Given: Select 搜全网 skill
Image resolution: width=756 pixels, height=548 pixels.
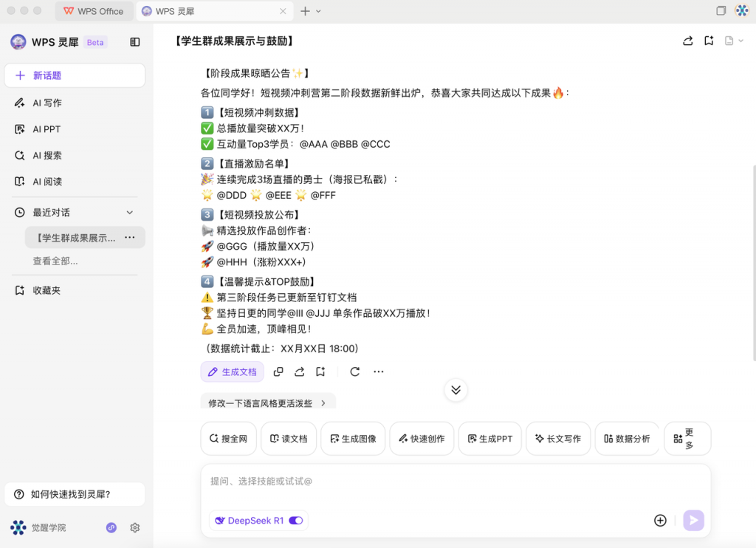Looking at the screenshot, I should pos(229,439).
